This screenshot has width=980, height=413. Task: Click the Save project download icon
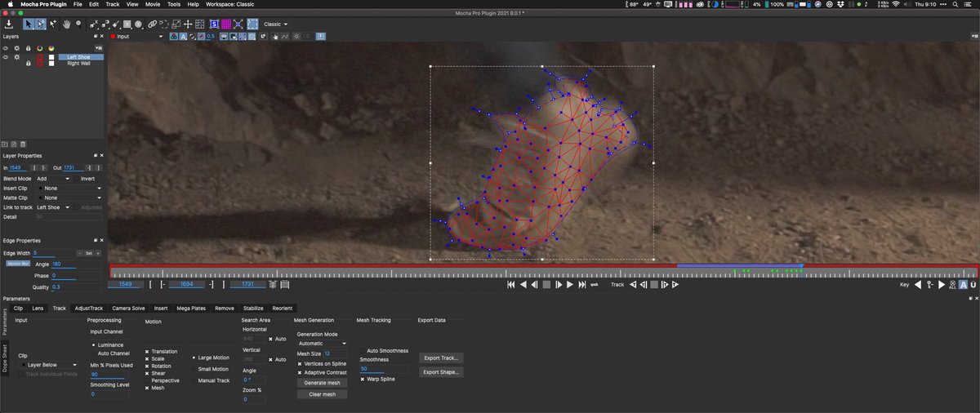(x=9, y=24)
